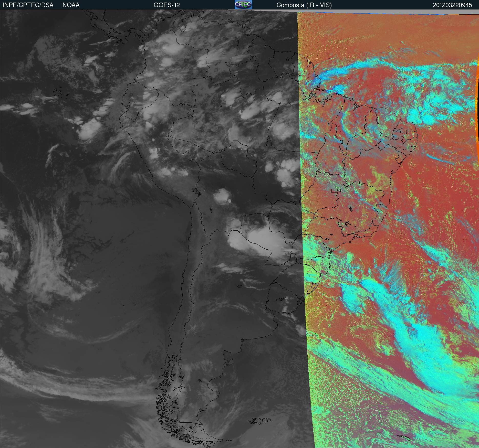Click the 201203220945 timestamp
The height and width of the screenshot is (448, 479).
pyautogui.click(x=452, y=5)
